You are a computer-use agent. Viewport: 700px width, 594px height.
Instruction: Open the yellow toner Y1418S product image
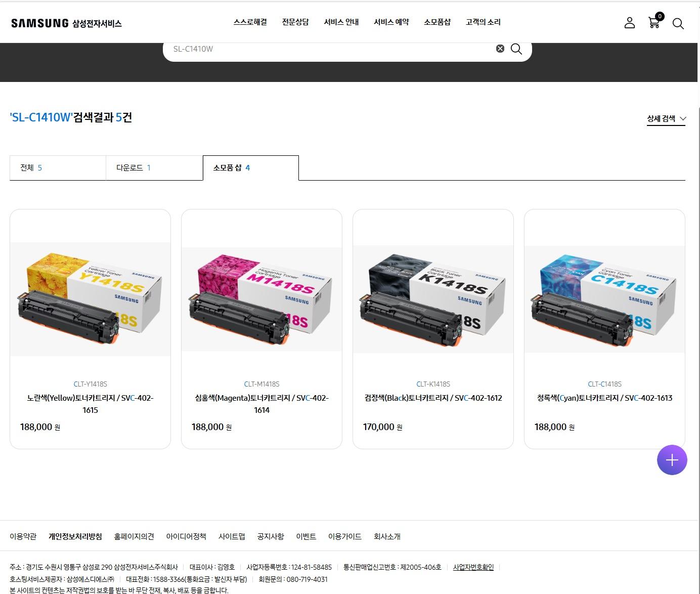(x=90, y=299)
